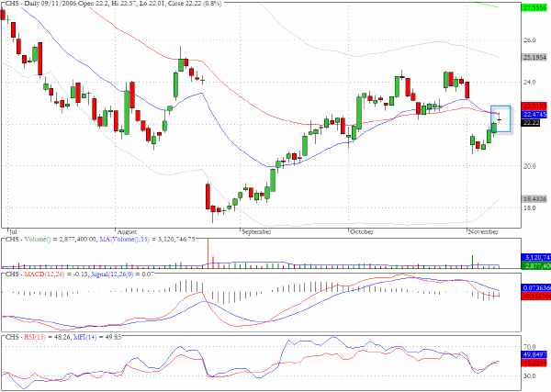This screenshot has width=551, height=392.
Task: Click the MFI(14) legend text
Action: click(84, 337)
